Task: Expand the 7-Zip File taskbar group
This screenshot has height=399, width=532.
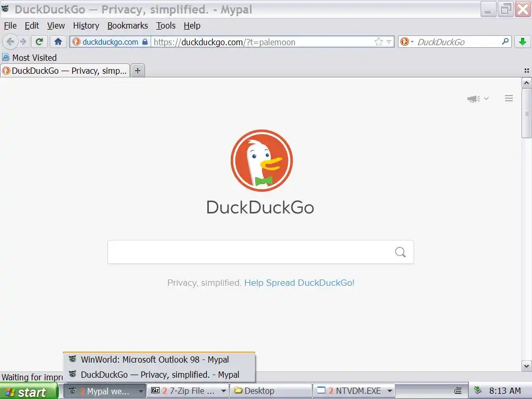Action: coord(223,391)
